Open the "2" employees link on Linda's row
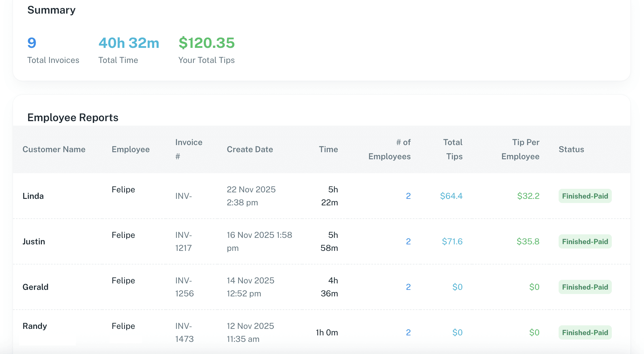Image resolution: width=644 pixels, height=354 pixels. 408,196
